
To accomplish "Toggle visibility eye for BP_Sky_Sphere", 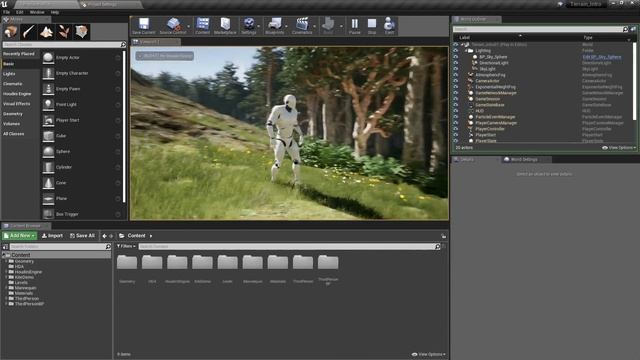I will [456, 57].
